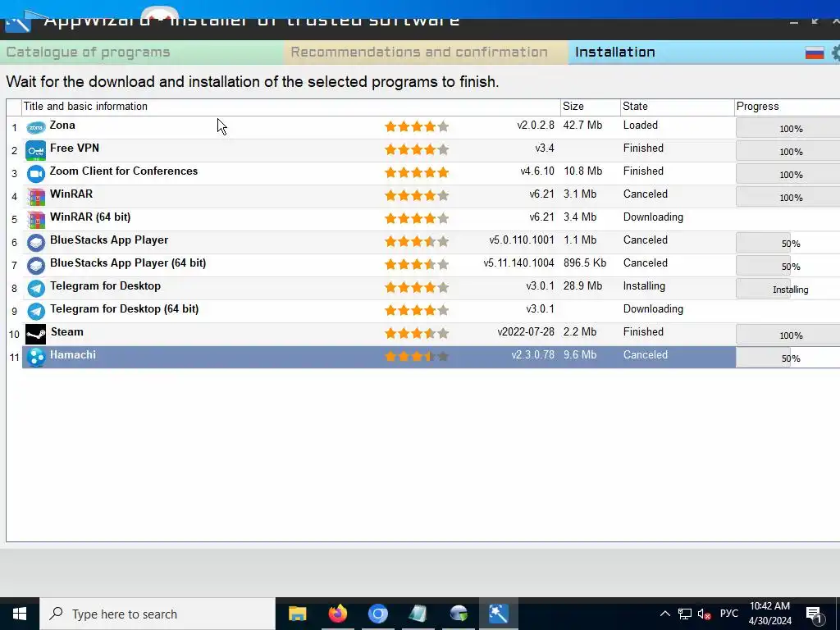Click Hamachi 50% progress bar
Screen dimensions: 840x630
tap(788, 358)
